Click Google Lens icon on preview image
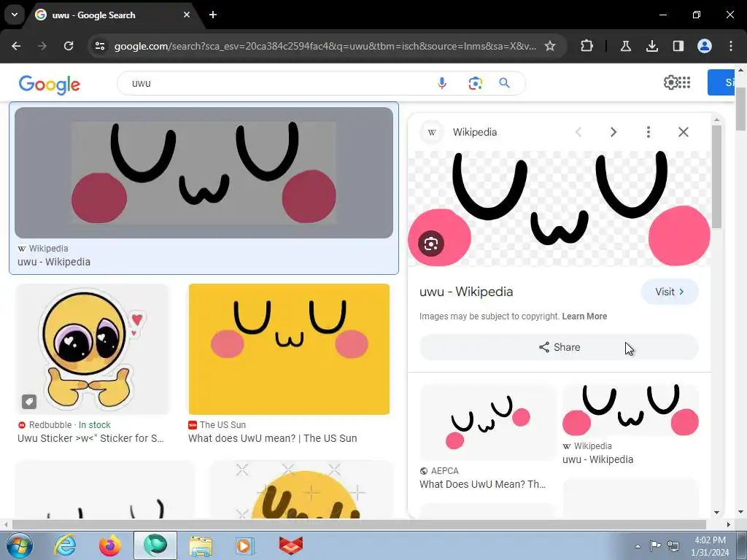Image resolution: width=747 pixels, height=560 pixels. point(430,244)
